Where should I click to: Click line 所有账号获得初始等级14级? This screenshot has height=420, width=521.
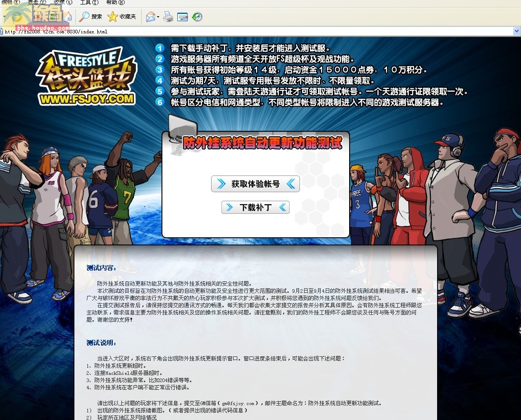(x=299, y=70)
